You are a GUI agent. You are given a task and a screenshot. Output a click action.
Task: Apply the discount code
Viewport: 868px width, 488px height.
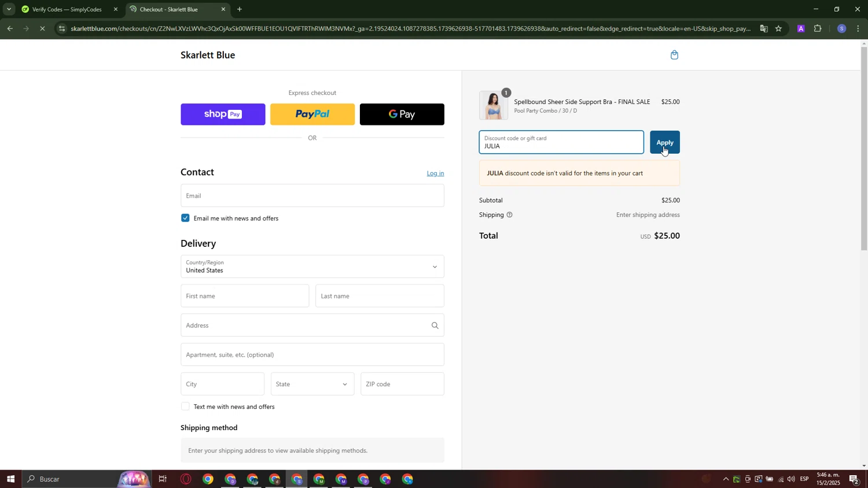click(x=665, y=142)
